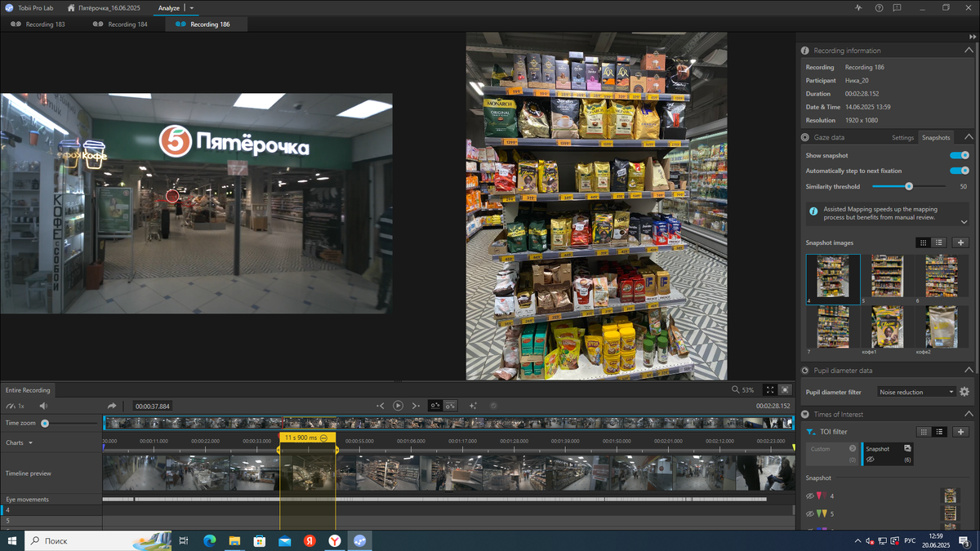Open the Пятёрочка_16.06.2025 project home
Viewport: 980px width, 551px height.
[x=105, y=8]
